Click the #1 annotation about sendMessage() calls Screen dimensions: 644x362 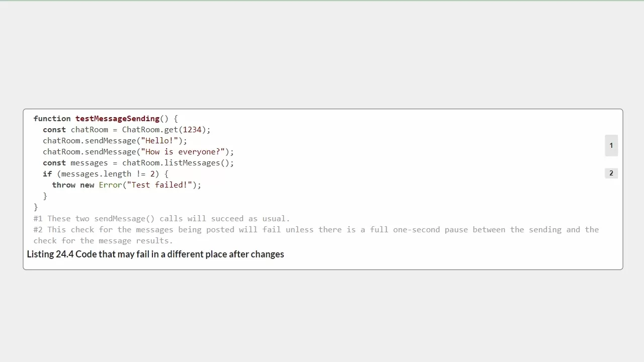pos(162,219)
